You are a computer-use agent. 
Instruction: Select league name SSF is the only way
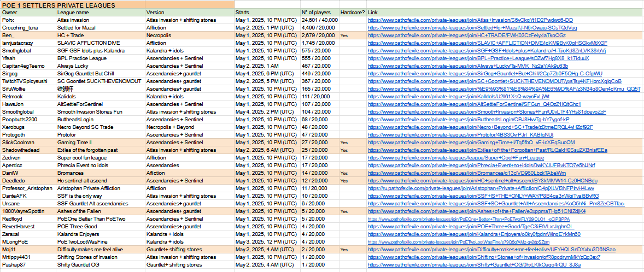tap(101, 196)
